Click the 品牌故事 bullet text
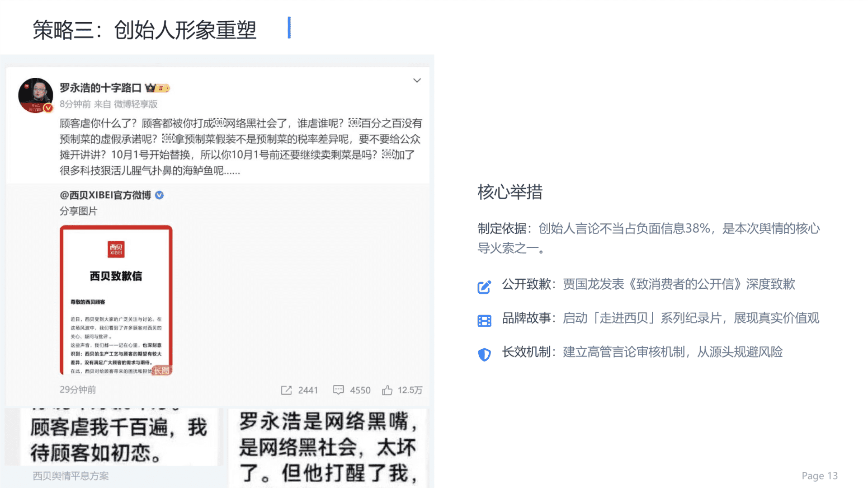The height and width of the screenshot is (488, 868). click(660, 318)
